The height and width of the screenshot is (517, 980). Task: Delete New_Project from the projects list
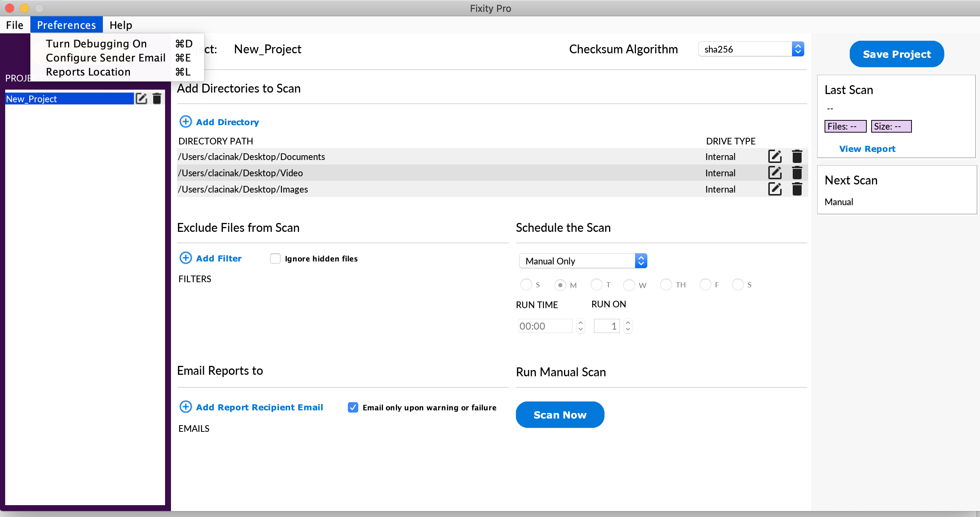[157, 99]
